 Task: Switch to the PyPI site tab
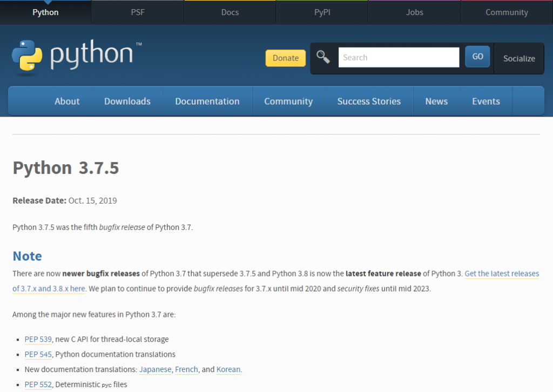tap(322, 12)
